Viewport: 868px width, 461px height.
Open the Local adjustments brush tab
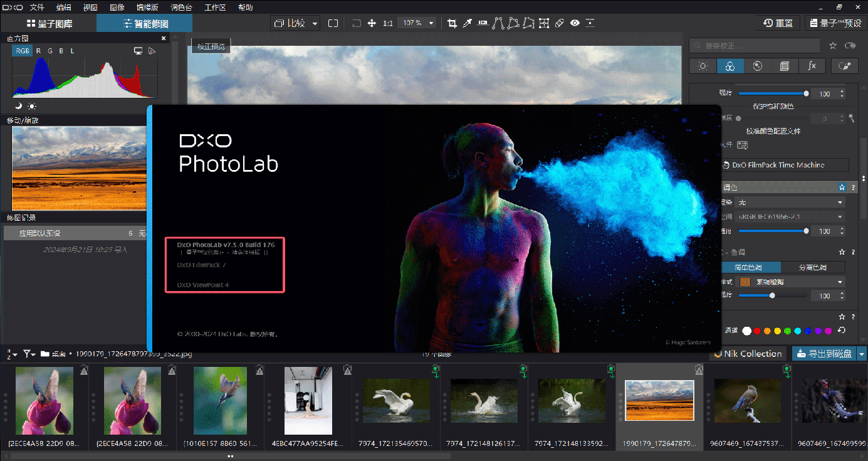point(844,66)
